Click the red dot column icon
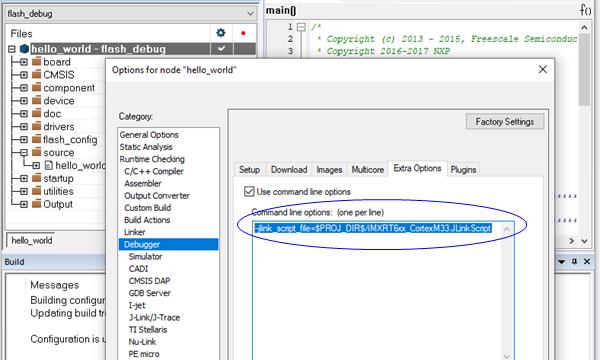Image resolution: width=600 pixels, height=360 pixels. pos(243,33)
